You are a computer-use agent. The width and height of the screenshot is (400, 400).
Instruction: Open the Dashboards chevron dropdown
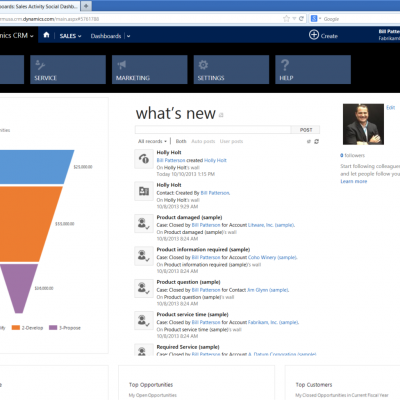pos(128,36)
